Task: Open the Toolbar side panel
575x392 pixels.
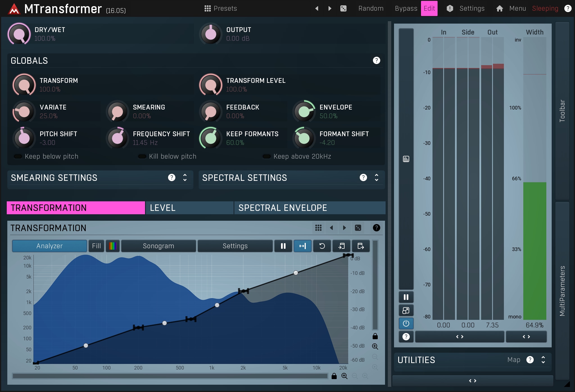Action: pyautogui.click(x=562, y=111)
